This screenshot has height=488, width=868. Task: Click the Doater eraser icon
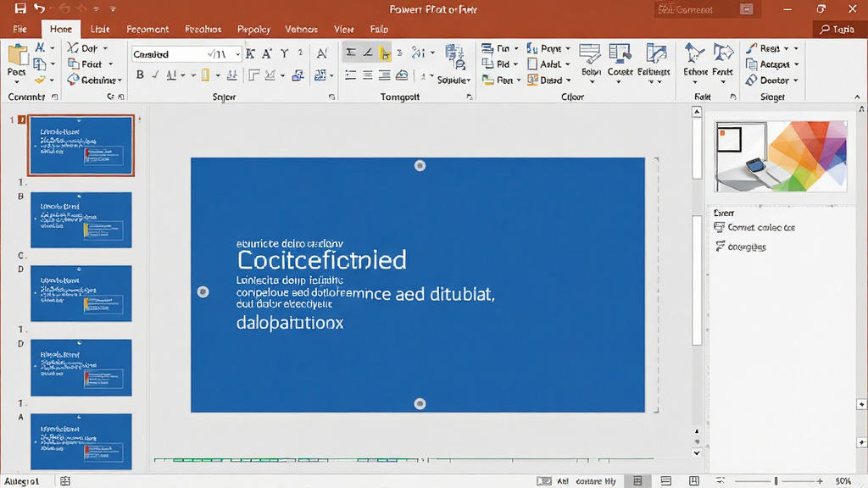pos(751,80)
